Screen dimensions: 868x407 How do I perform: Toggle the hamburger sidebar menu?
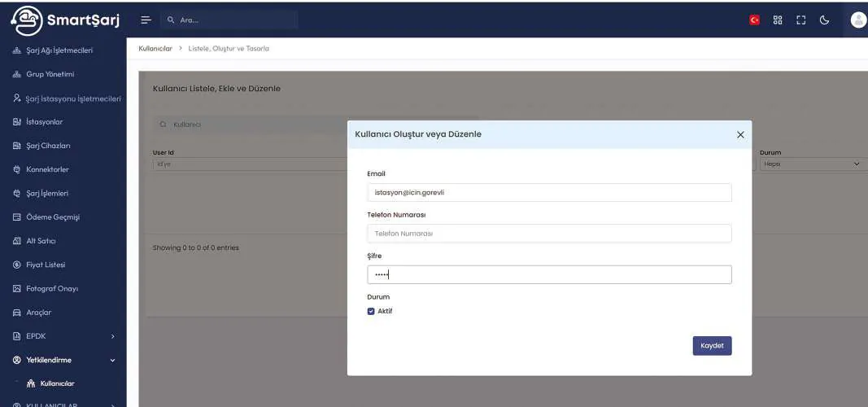point(146,20)
